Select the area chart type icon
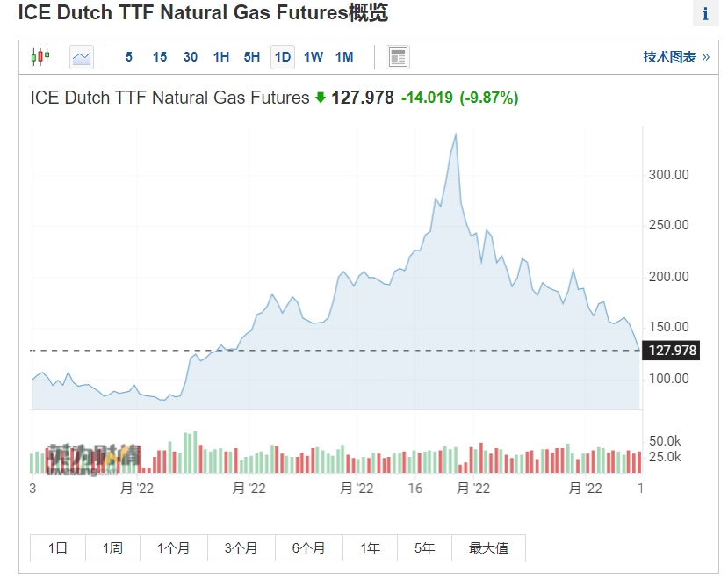This screenshot has height=580, width=728. click(x=82, y=57)
